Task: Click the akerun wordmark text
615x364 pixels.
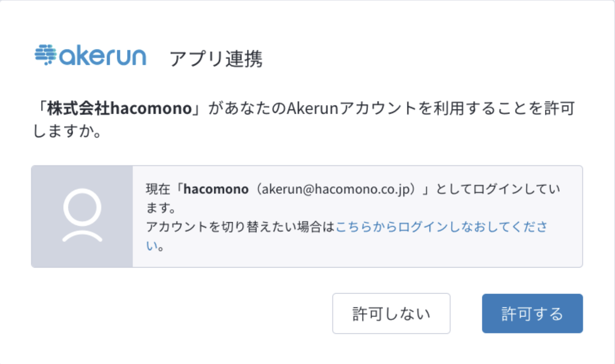Action: [102, 57]
